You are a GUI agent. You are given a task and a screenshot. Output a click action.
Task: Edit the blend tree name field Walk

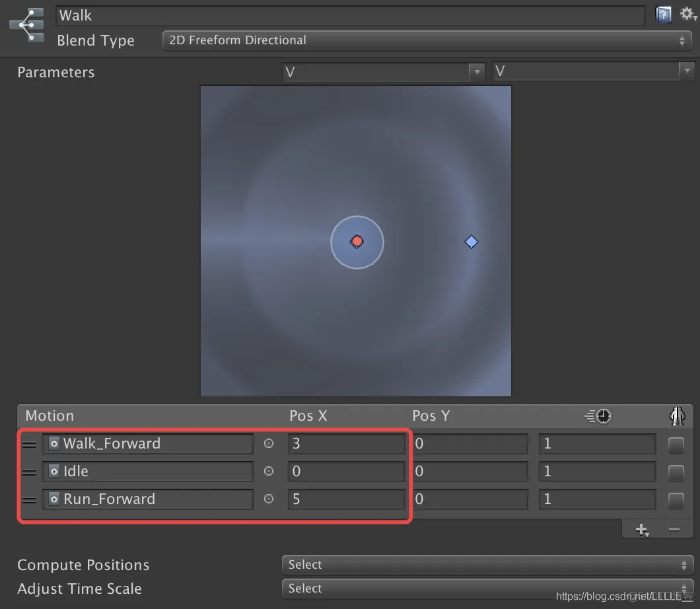[x=351, y=16]
